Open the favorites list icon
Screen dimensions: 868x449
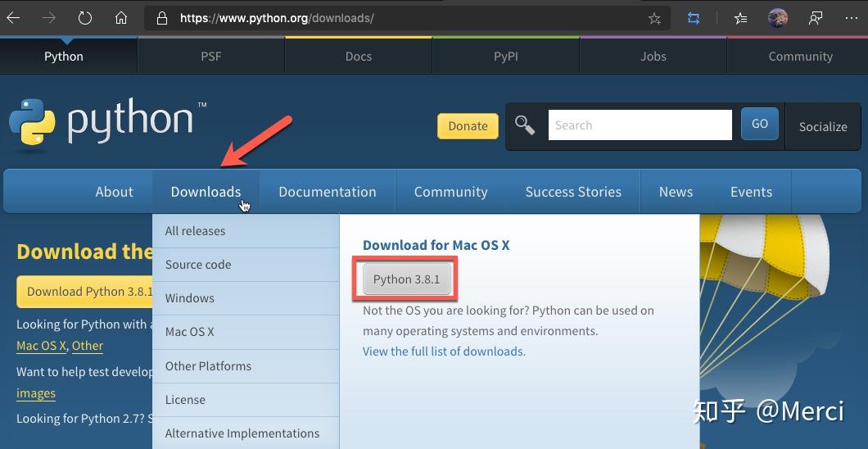[x=740, y=18]
